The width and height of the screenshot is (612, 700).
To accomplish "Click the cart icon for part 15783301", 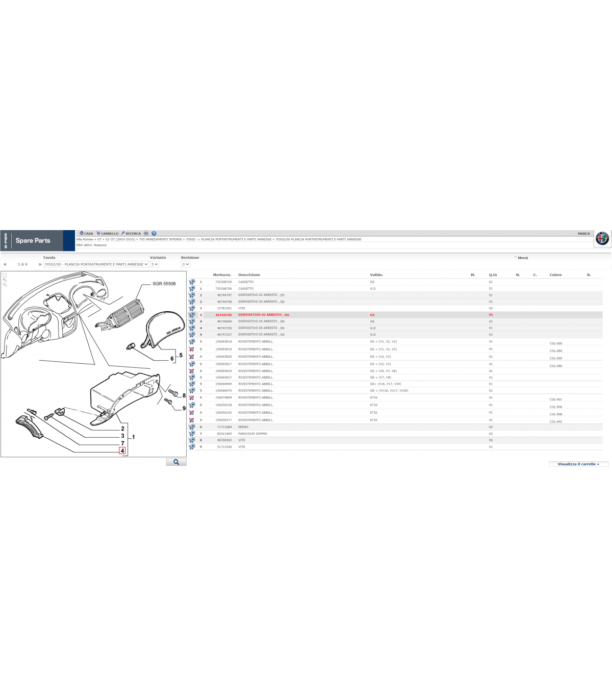I will [192, 308].
